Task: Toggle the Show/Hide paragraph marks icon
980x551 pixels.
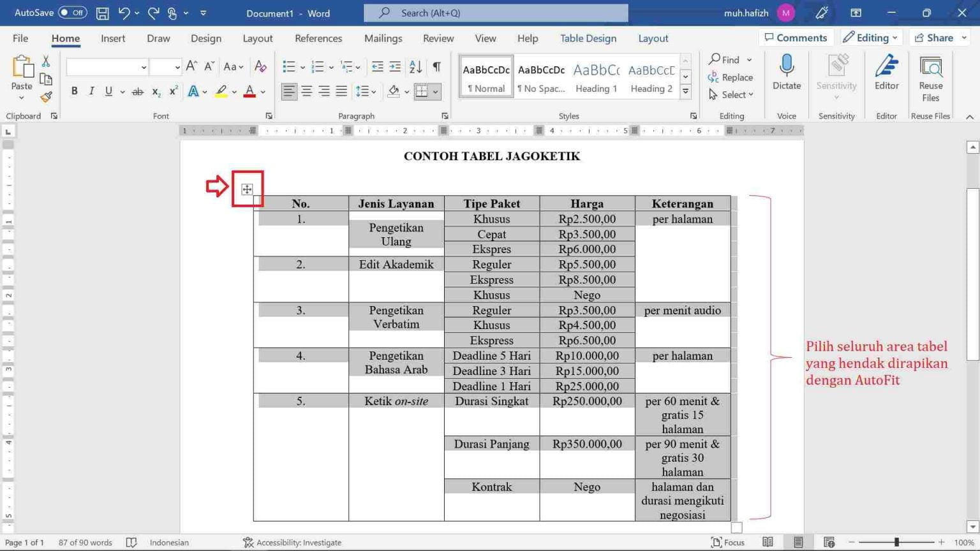Action: click(x=436, y=66)
